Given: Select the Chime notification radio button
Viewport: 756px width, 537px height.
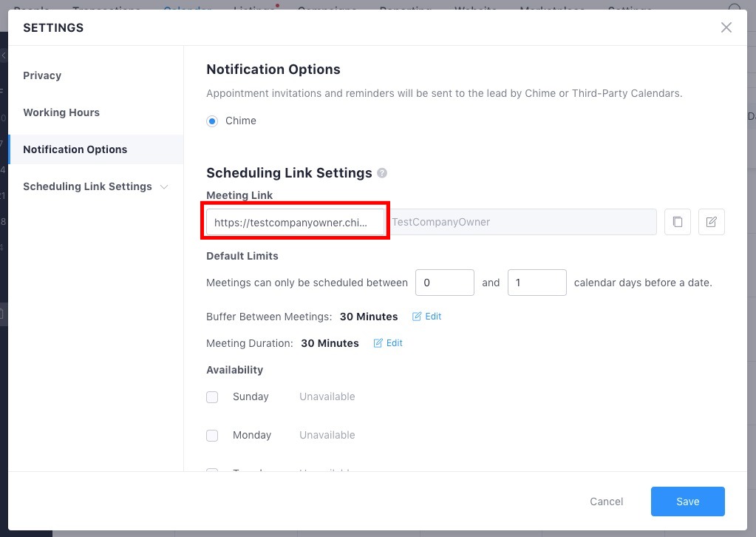Looking at the screenshot, I should [212, 121].
